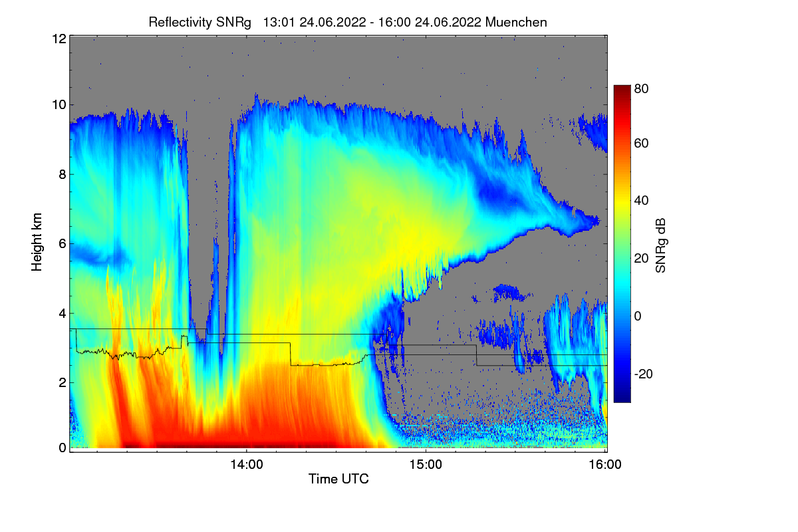Click the colorbar label '40'
The height and width of the screenshot is (532, 798).
tap(641, 201)
